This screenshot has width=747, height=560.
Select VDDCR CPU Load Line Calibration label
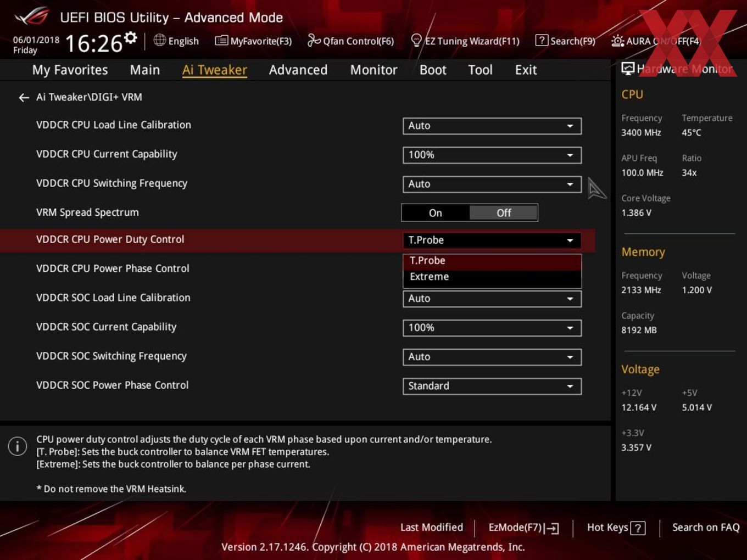coord(114,125)
